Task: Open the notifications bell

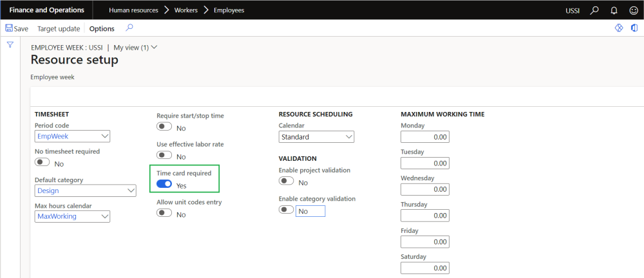Action: [613, 10]
